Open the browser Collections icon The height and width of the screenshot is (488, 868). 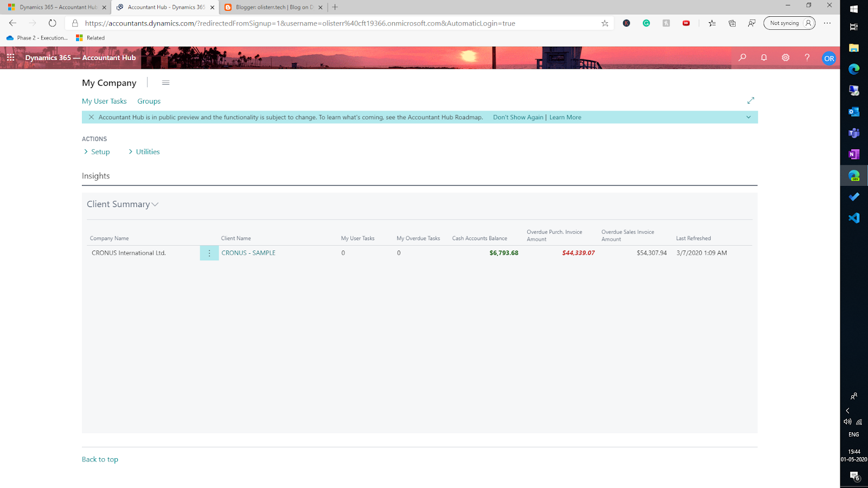[732, 23]
